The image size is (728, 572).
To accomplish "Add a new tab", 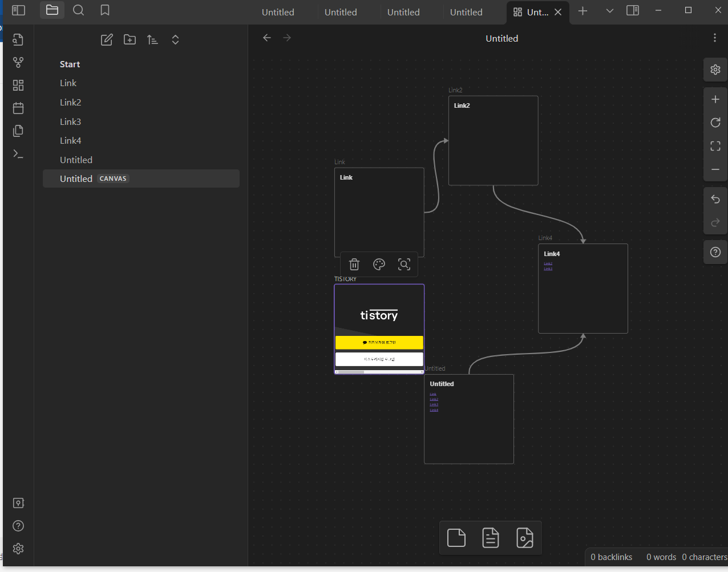I will (583, 11).
